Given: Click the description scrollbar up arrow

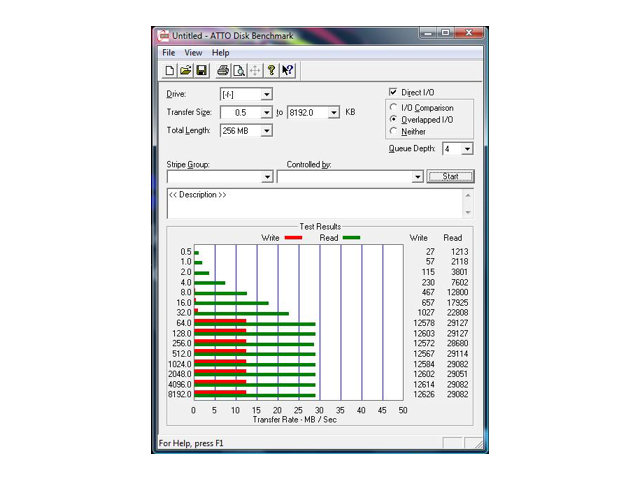Looking at the screenshot, I should pos(468,196).
